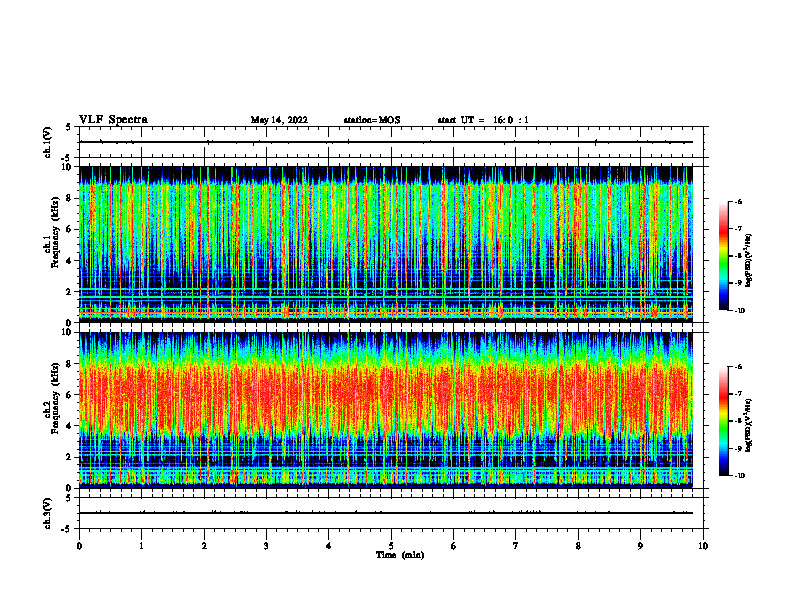Click the "Time (min)" x-axis label
Screen dimensions: 792x612
click(400, 555)
